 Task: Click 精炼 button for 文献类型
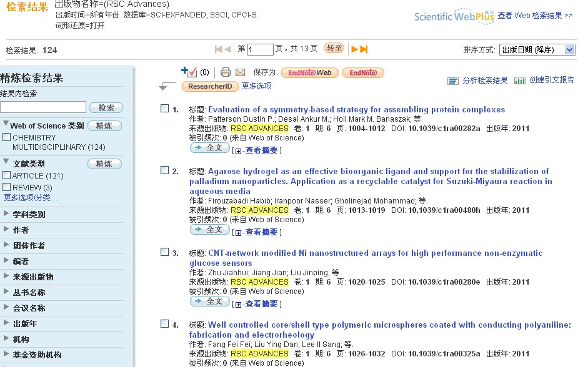tap(104, 164)
